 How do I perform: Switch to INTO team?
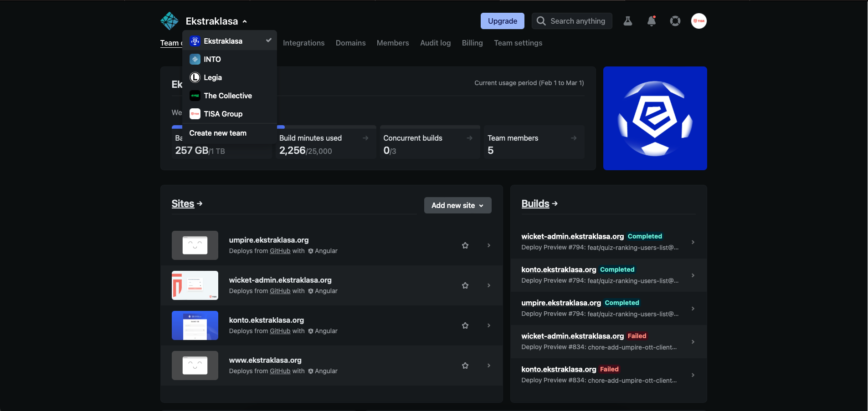coord(230,59)
